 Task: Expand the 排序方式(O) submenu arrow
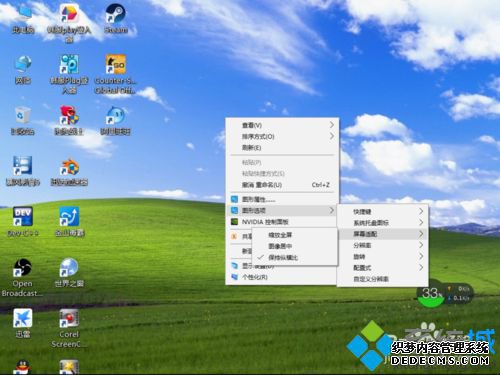332,136
